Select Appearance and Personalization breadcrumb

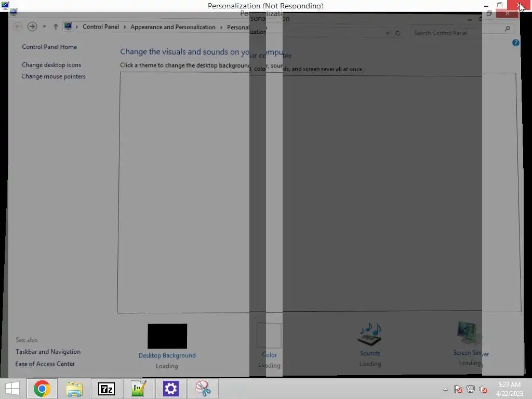[172, 27]
